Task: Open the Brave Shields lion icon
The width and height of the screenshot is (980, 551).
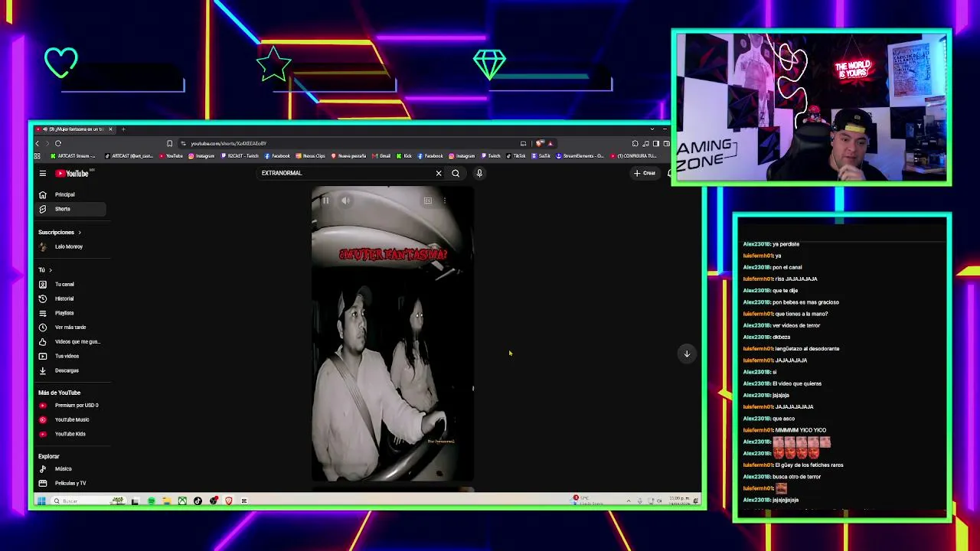Action: point(541,143)
